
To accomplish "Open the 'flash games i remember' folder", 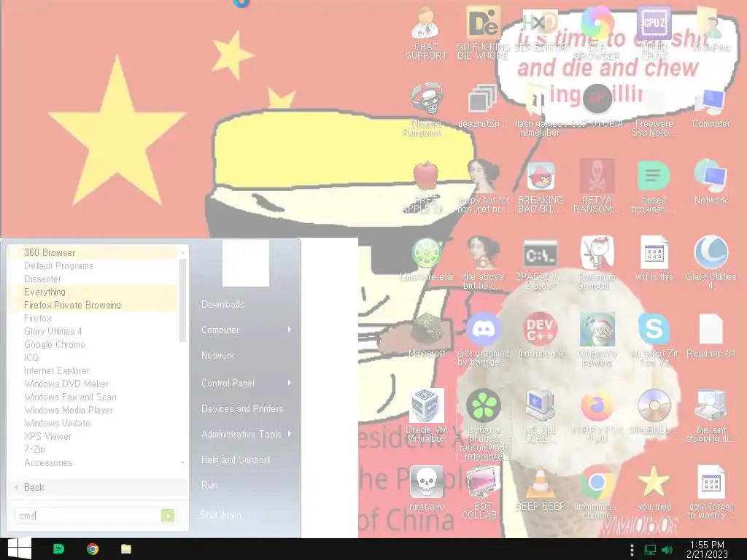I will [540, 111].
